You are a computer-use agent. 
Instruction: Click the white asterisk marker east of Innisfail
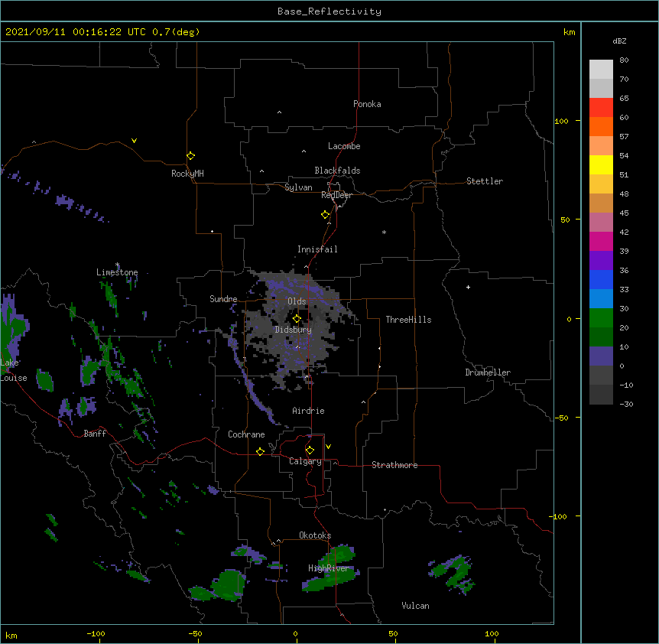tap(384, 232)
